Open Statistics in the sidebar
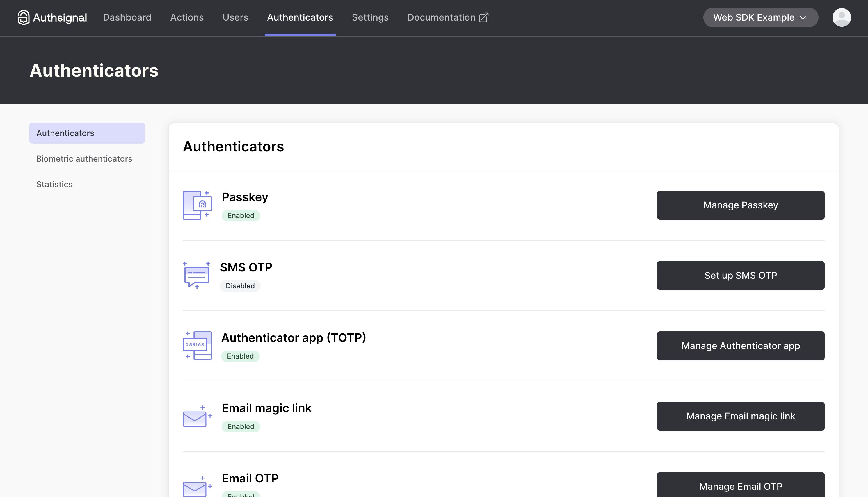868x497 pixels. click(54, 184)
